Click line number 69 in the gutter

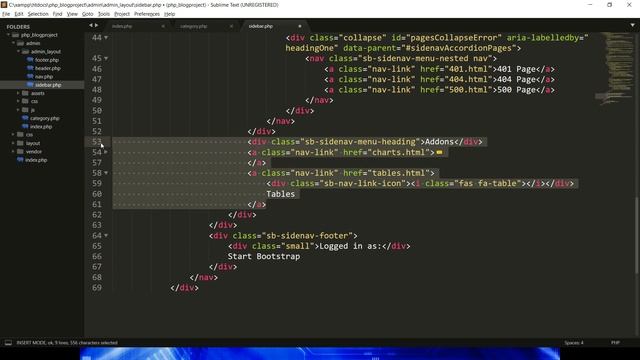click(97, 288)
